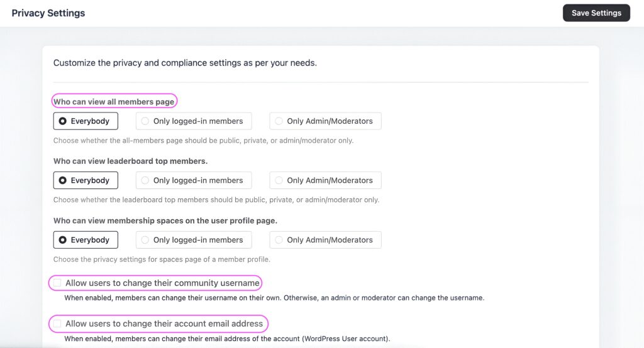Click the WordPress User account email description
Viewport: 644px width, 348px height.
[227, 339]
